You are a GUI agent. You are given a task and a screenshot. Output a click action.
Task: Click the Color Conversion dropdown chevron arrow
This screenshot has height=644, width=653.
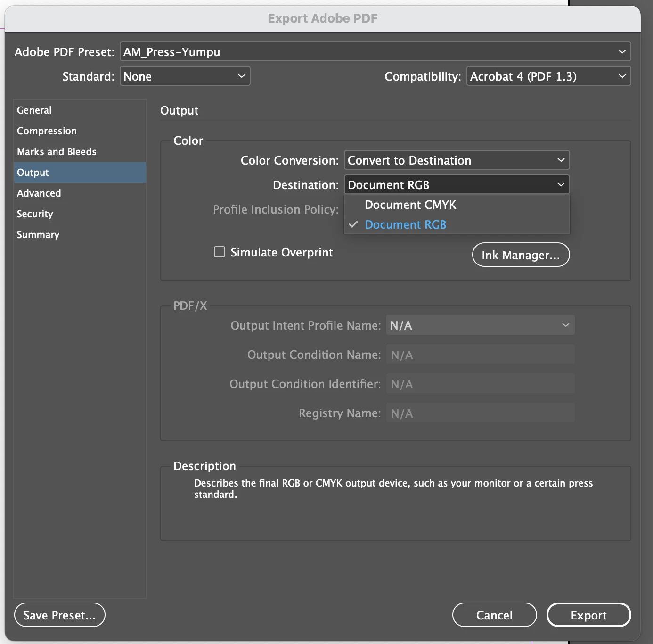point(561,160)
